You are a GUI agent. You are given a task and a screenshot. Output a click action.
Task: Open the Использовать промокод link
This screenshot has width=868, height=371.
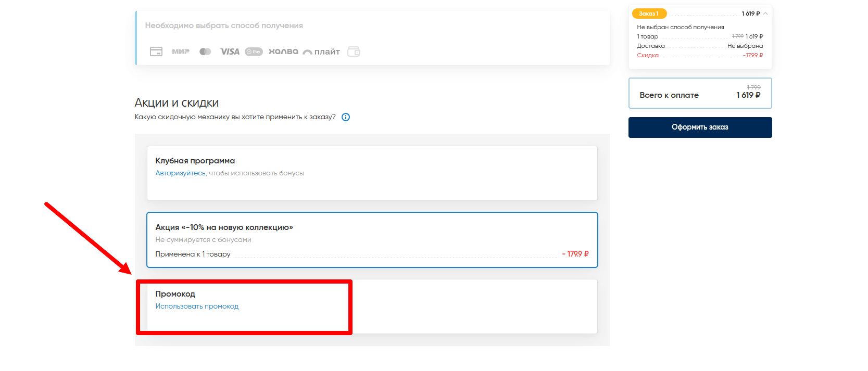[197, 306]
